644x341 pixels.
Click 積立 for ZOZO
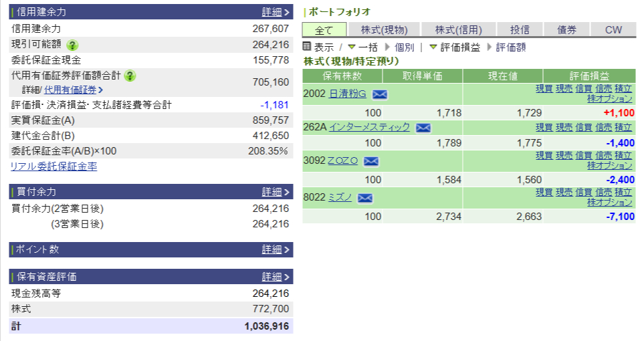click(x=623, y=156)
